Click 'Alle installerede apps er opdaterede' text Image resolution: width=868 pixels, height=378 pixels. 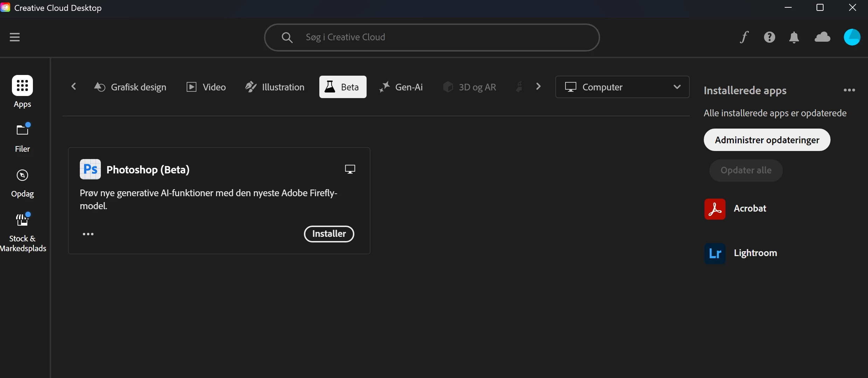(x=775, y=113)
